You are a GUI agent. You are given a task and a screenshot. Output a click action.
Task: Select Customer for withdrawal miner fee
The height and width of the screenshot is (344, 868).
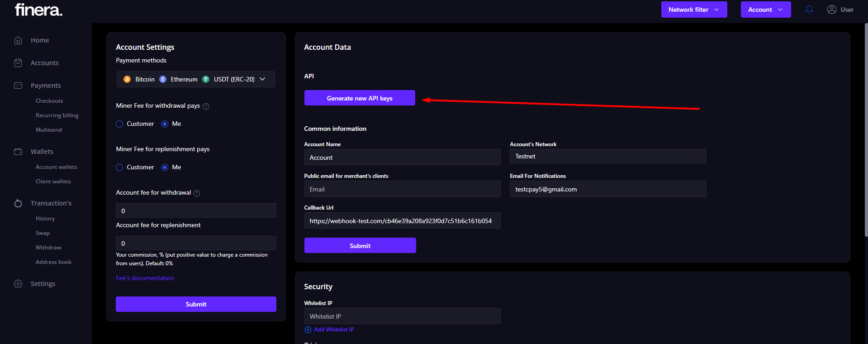tap(119, 124)
